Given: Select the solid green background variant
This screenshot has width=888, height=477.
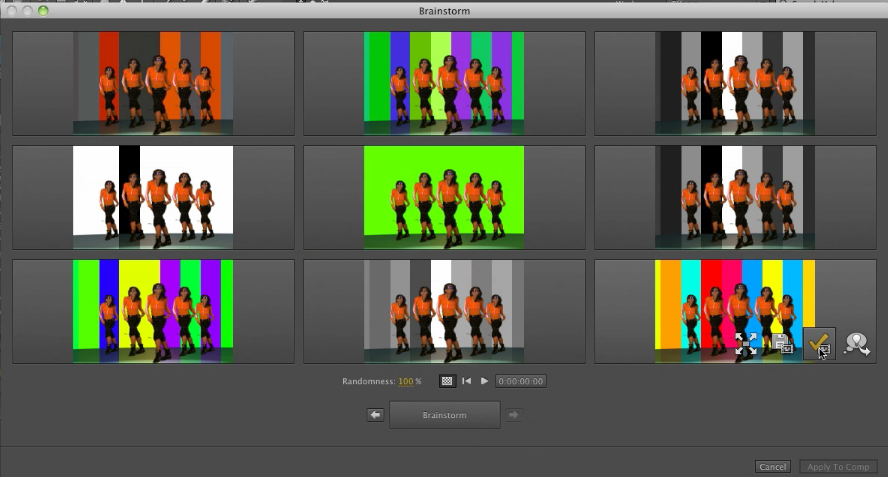Looking at the screenshot, I should [444, 197].
